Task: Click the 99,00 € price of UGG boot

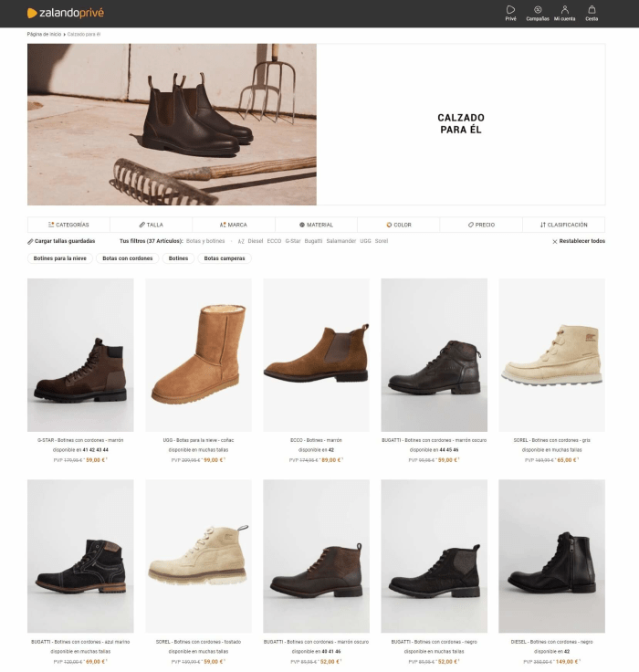Action: click(214, 460)
